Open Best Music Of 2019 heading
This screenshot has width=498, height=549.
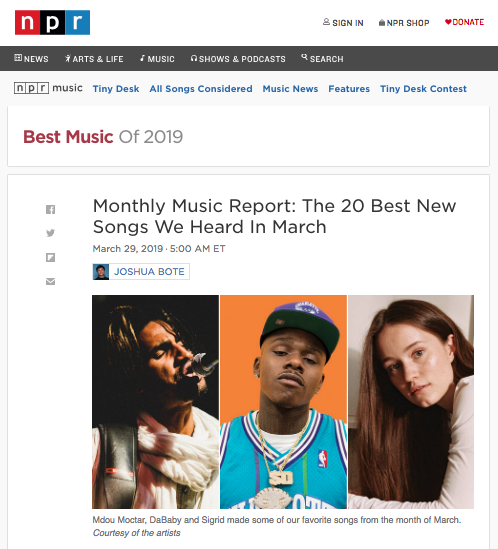coord(103,137)
